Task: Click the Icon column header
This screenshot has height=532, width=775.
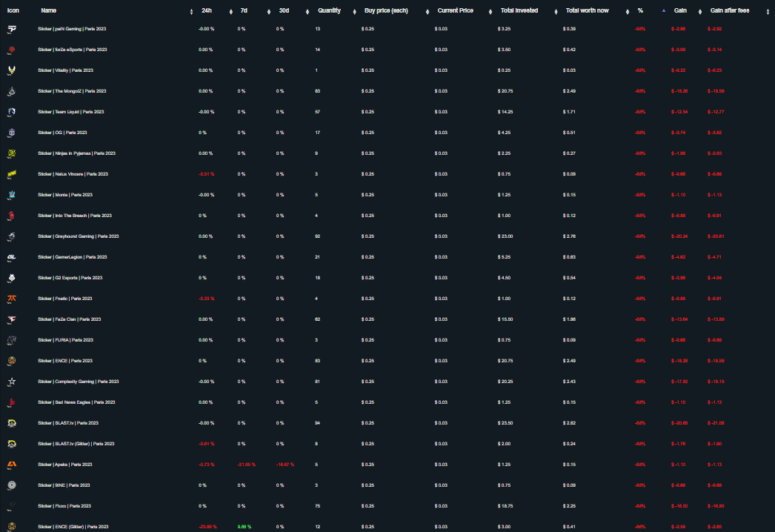Action: pyautogui.click(x=13, y=10)
